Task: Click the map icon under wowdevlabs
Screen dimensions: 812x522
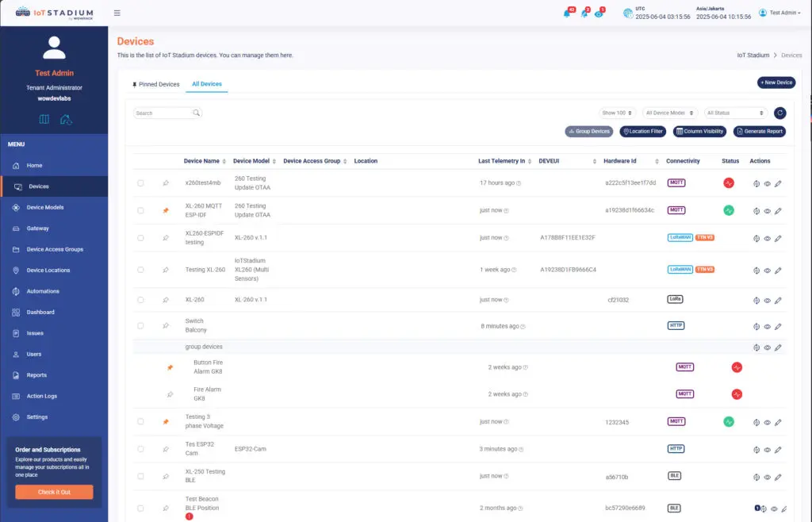Action: click(44, 119)
